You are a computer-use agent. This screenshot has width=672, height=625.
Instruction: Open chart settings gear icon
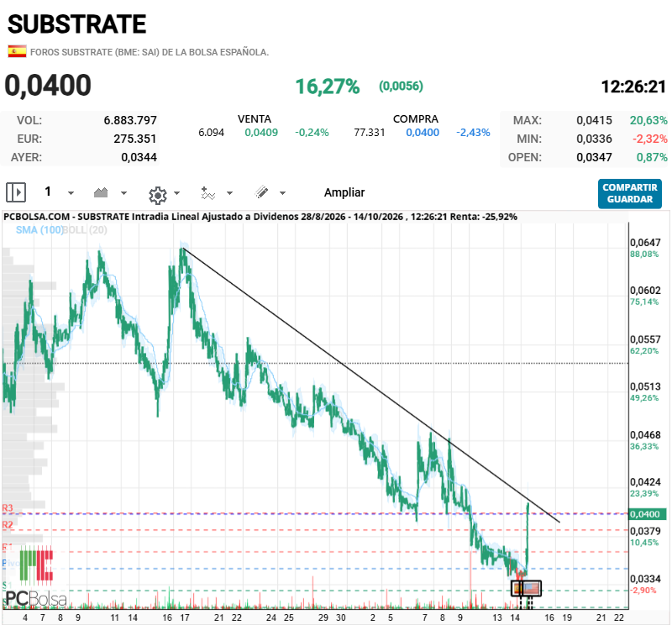[x=158, y=195]
